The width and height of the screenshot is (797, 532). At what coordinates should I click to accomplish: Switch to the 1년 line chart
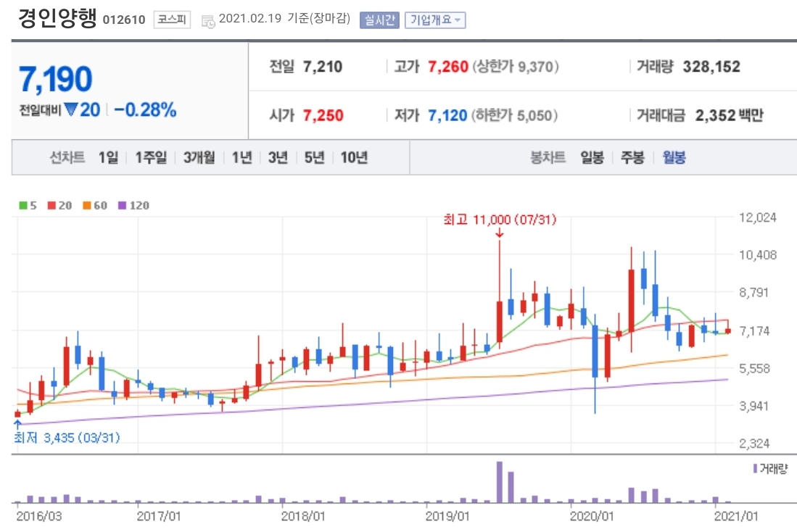coord(242,157)
